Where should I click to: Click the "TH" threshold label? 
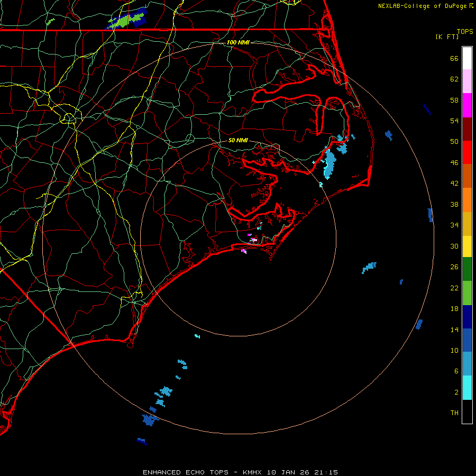(454, 413)
